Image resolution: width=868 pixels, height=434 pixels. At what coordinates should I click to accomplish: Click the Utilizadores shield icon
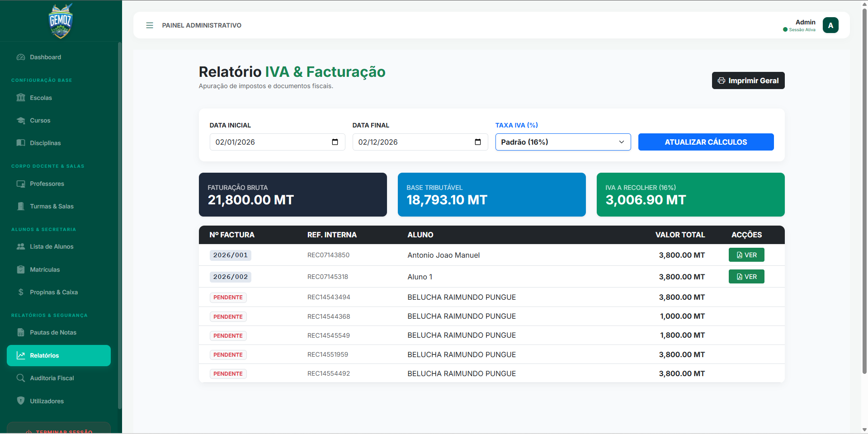pyautogui.click(x=21, y=401)
